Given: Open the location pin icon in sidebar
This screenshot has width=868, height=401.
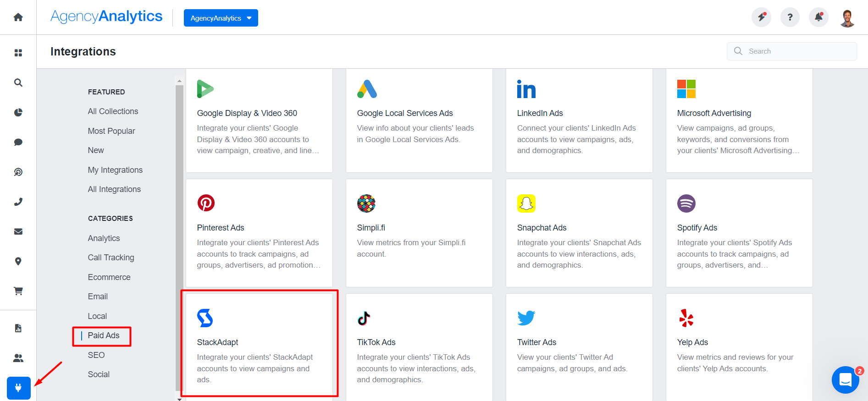Looking at the screenshot, I should pos(18,261).
